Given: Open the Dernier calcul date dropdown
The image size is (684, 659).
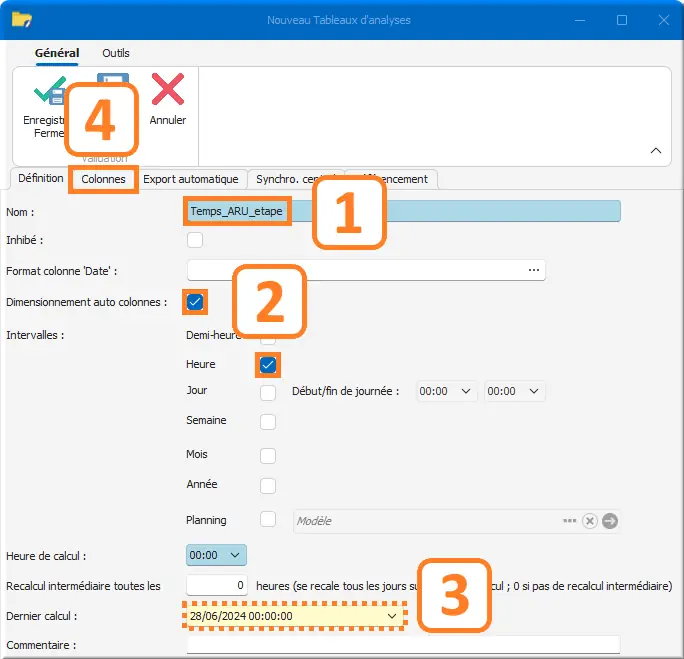Looking at the screenshot, I should coord(392,616).
